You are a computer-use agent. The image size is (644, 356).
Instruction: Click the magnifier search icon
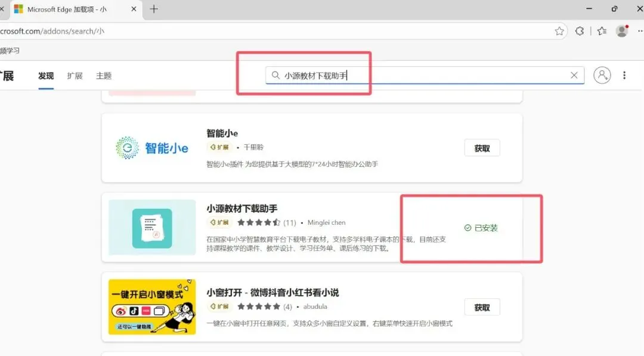(275, 75)
